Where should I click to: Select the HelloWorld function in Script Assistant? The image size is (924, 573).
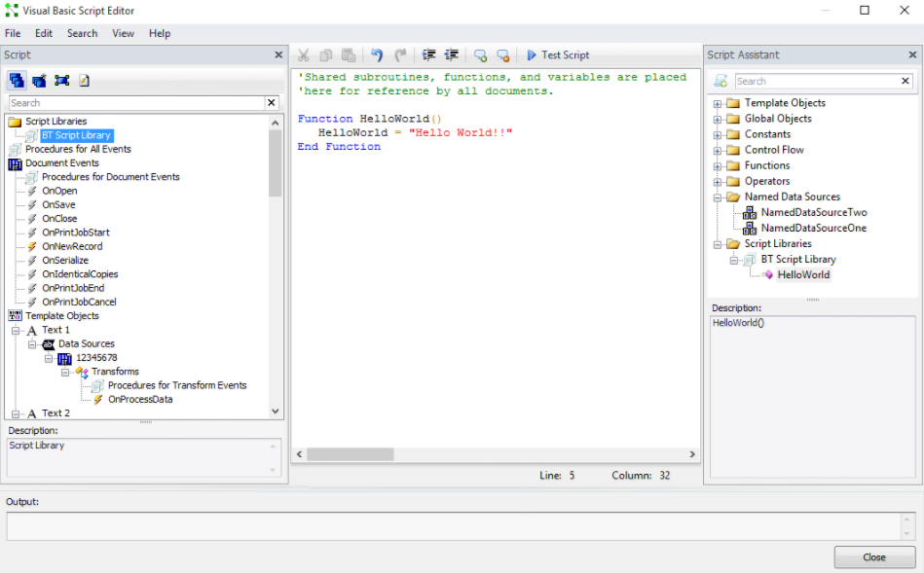[803, 274]
